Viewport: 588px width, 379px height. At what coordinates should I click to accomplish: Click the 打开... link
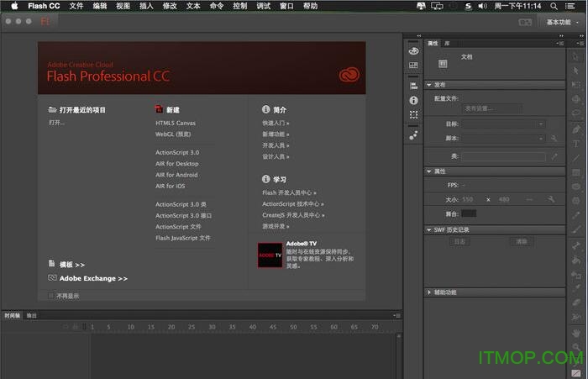tap(56, 123)
